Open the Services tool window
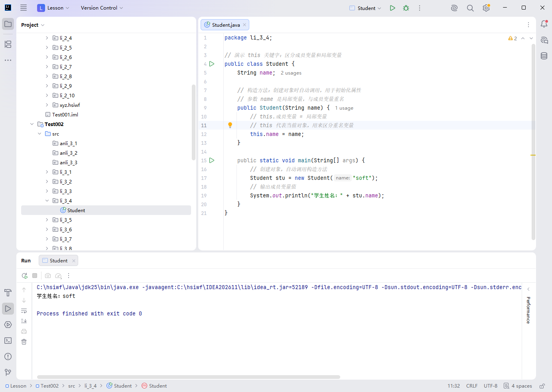This screenshot has height=392, width=552. point(8,325)
